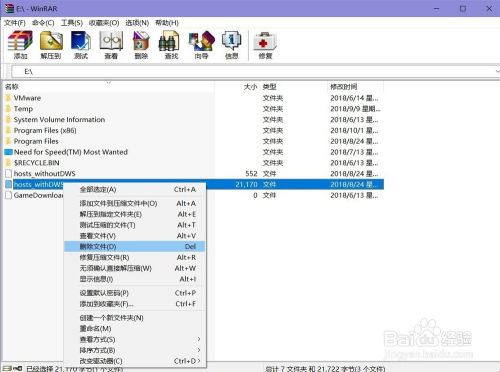Click the 修复 (Repair) first-aid icon
The image size is (500, 372).
click(x=265, y=41)
